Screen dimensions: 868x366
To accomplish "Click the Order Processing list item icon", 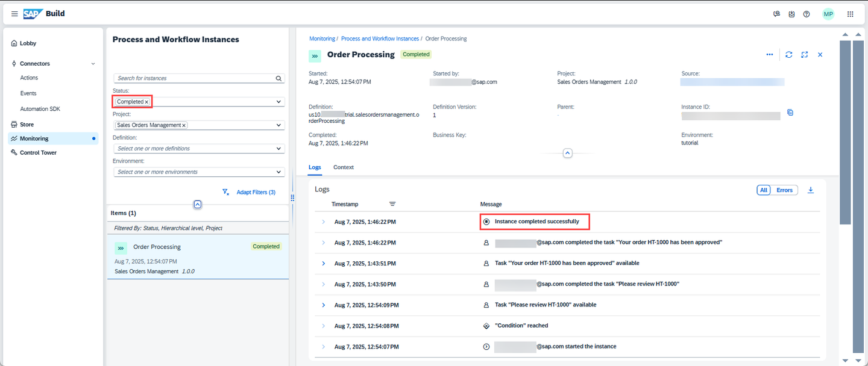I will [x=121, y=247].
